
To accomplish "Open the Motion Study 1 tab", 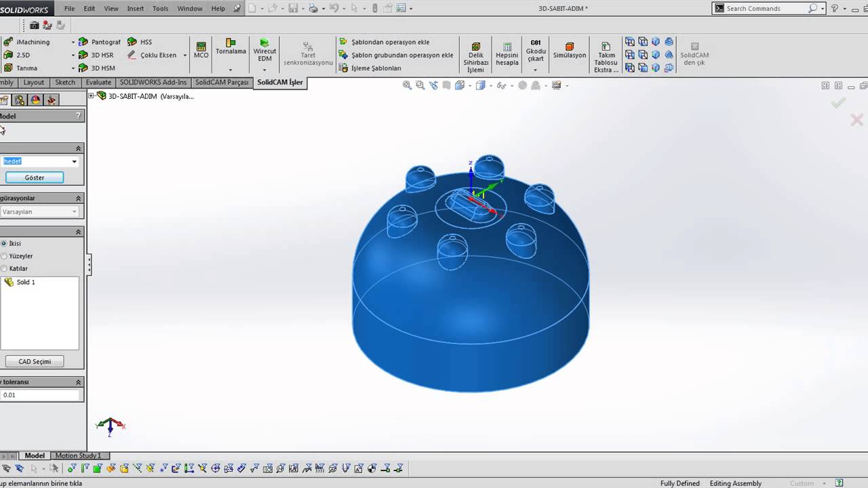I will point(78,456).
